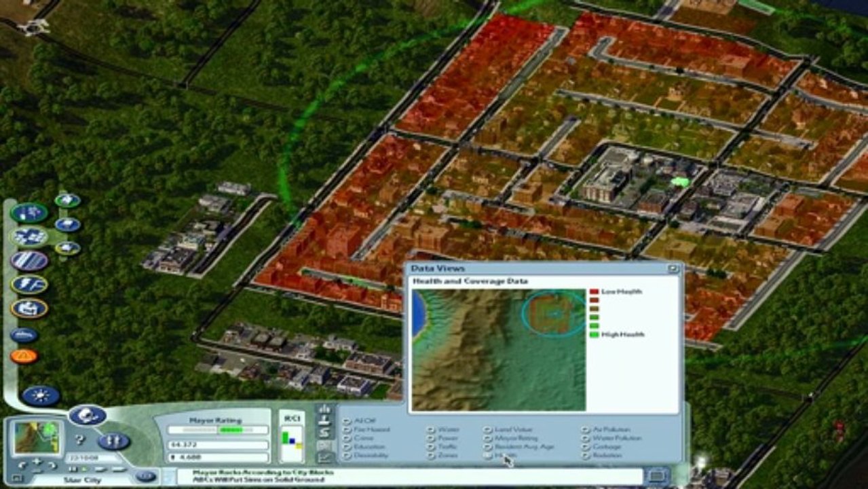Open the Transportation tools menu
This screenshot has width=868, height=489.
29,260
